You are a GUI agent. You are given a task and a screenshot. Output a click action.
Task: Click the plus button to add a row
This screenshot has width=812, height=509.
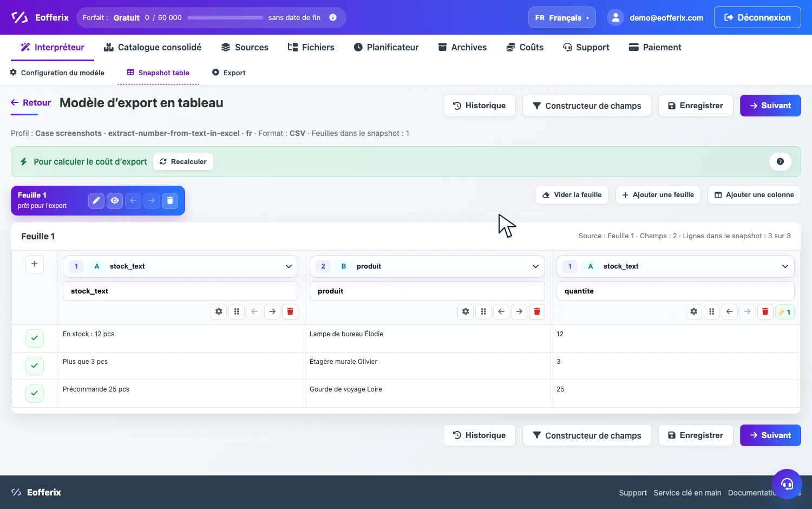point(34,264)
